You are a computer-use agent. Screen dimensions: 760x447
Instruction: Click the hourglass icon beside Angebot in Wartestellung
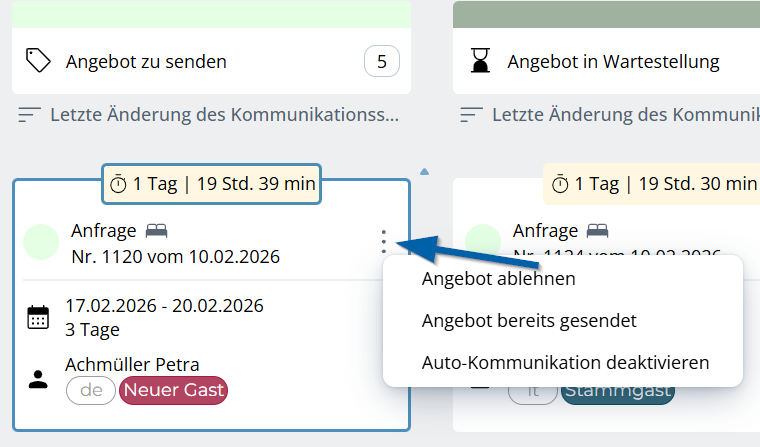pyautogui.click(x=482, y=61)
